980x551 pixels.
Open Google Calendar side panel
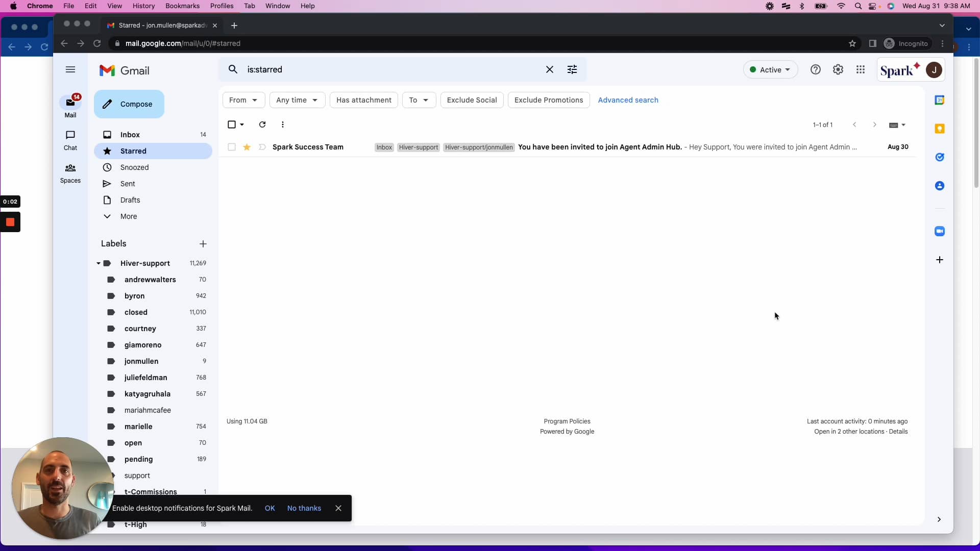click(x=940, y=100)
